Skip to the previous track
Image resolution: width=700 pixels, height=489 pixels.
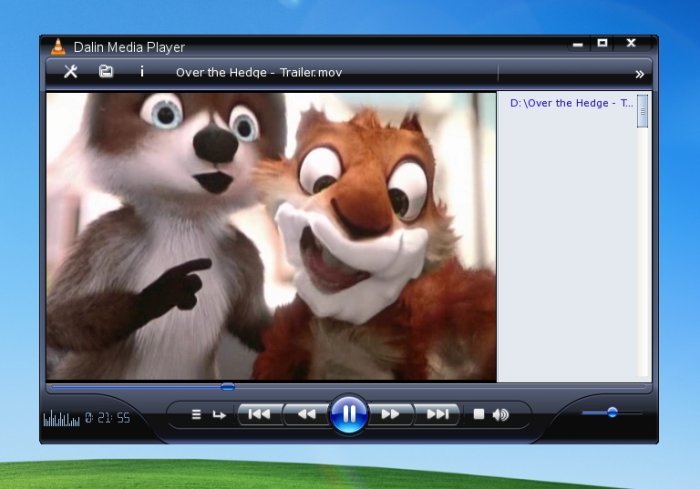(x=259, y=414)
